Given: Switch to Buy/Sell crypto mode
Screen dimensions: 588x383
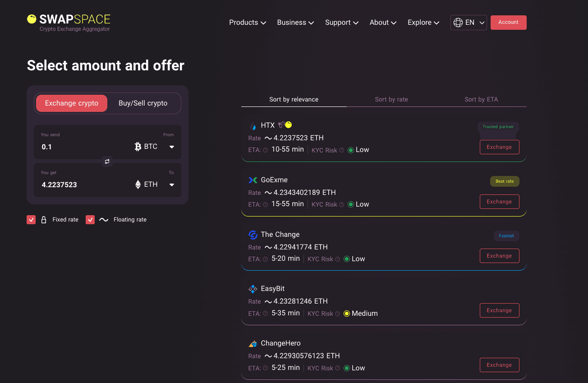Looking at the screenshot, I should tap(143, 103).
